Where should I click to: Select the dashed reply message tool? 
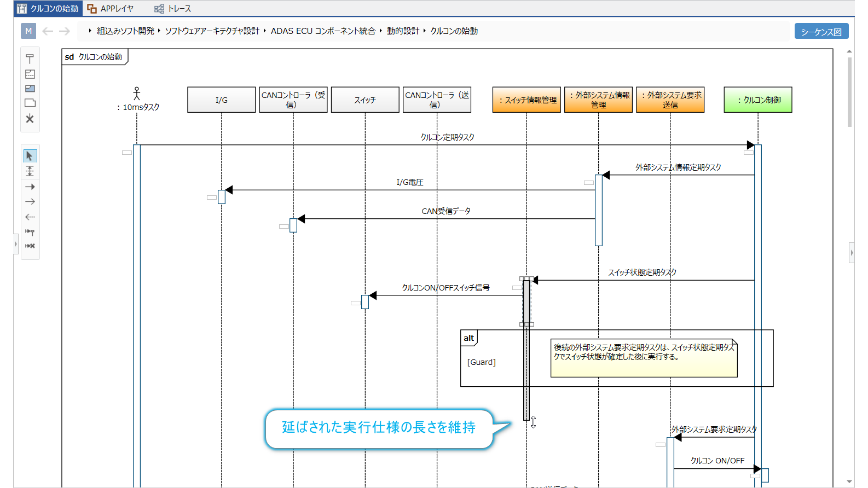30,217
